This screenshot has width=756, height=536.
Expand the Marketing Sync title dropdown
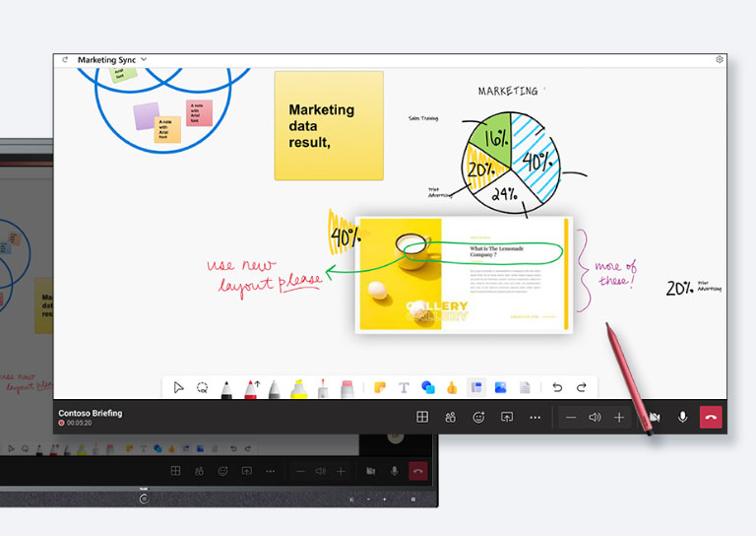click(144, 60)
